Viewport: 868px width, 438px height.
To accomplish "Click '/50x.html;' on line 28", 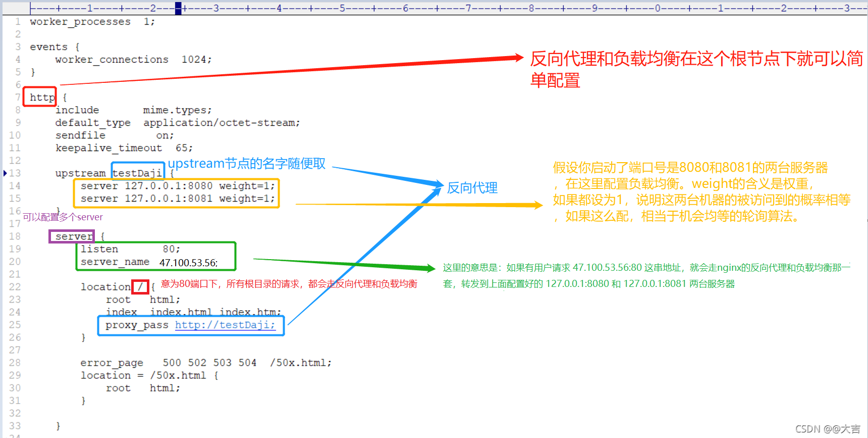I will [301, 363].
